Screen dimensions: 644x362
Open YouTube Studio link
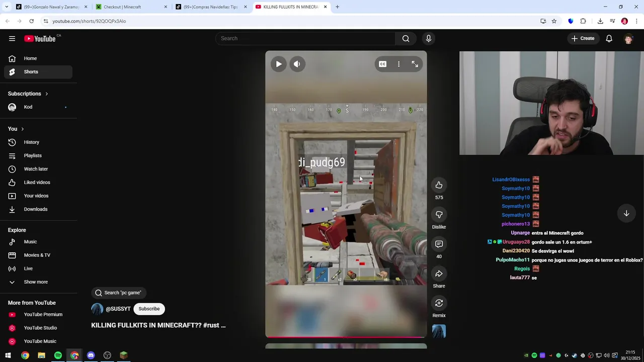click(x=38, y=328)
